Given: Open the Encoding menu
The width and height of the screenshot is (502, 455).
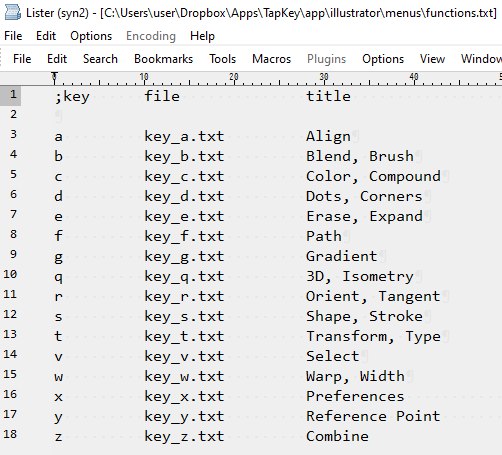Looking at the screenshot, I should tap(151, 36).
